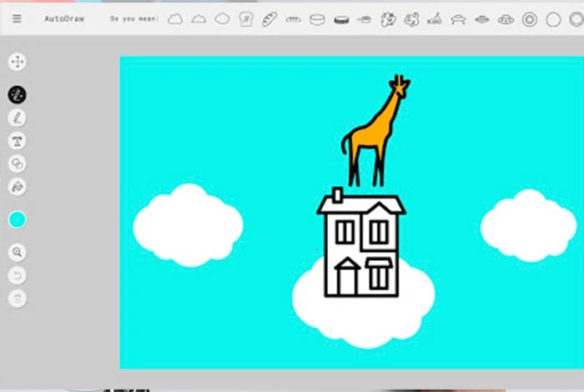Select the Type text tool
The width and height of the screenshot is (584, 392).
[18, 141]
